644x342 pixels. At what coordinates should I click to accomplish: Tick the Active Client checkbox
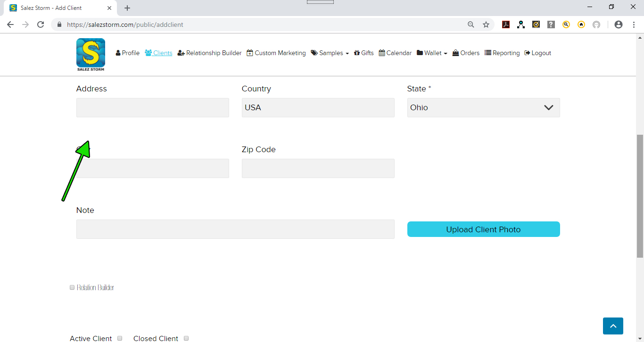(120, 338)
